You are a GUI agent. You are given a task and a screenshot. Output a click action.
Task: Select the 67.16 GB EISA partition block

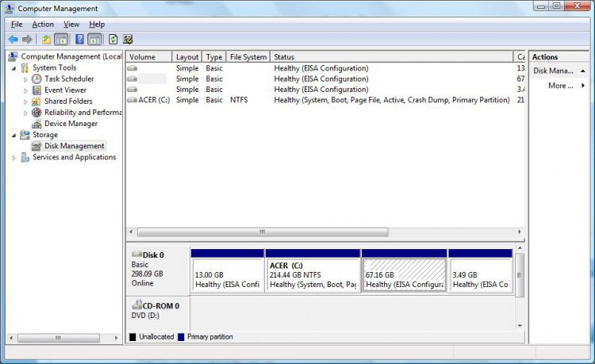pos(403,274)
